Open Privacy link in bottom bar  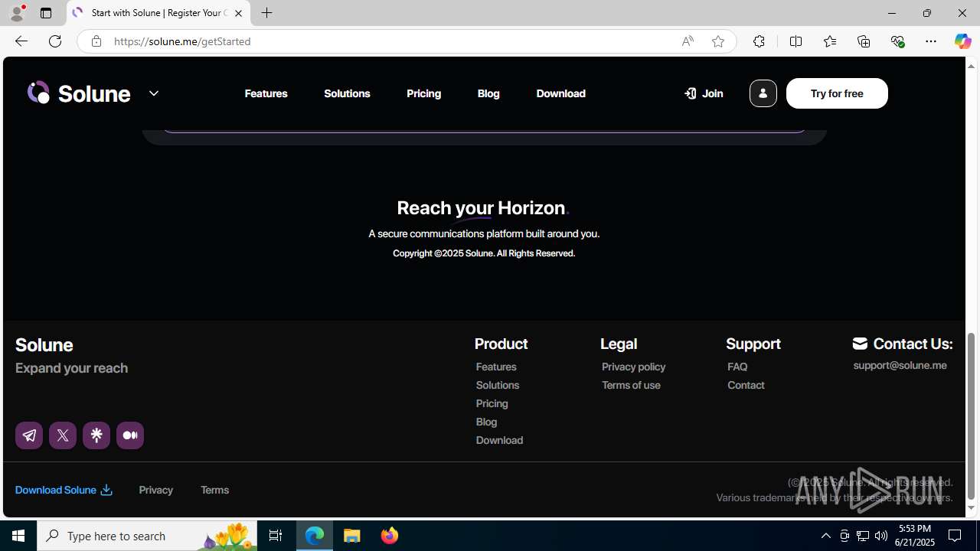click(x=156, y=490)
